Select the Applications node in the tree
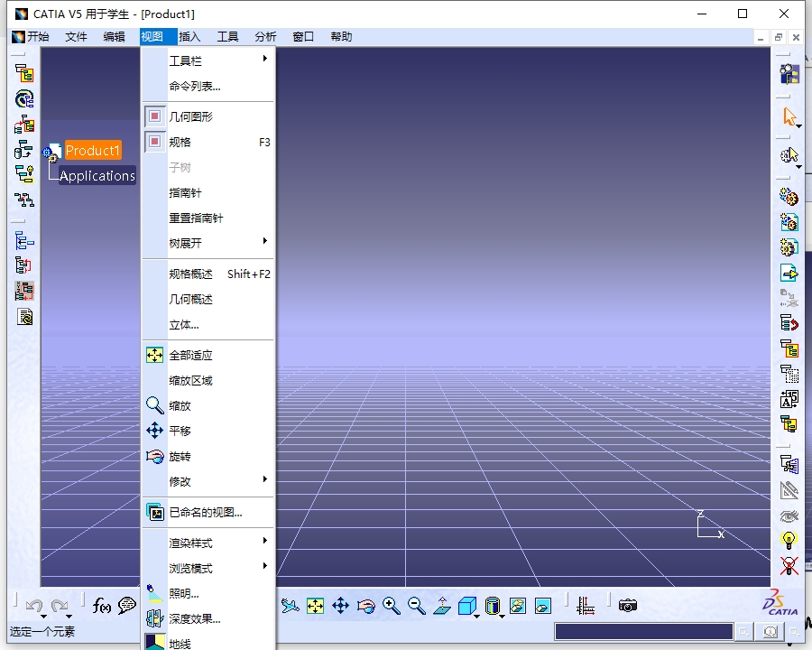The width and height of the screenshot is (812, 650). 97,176
